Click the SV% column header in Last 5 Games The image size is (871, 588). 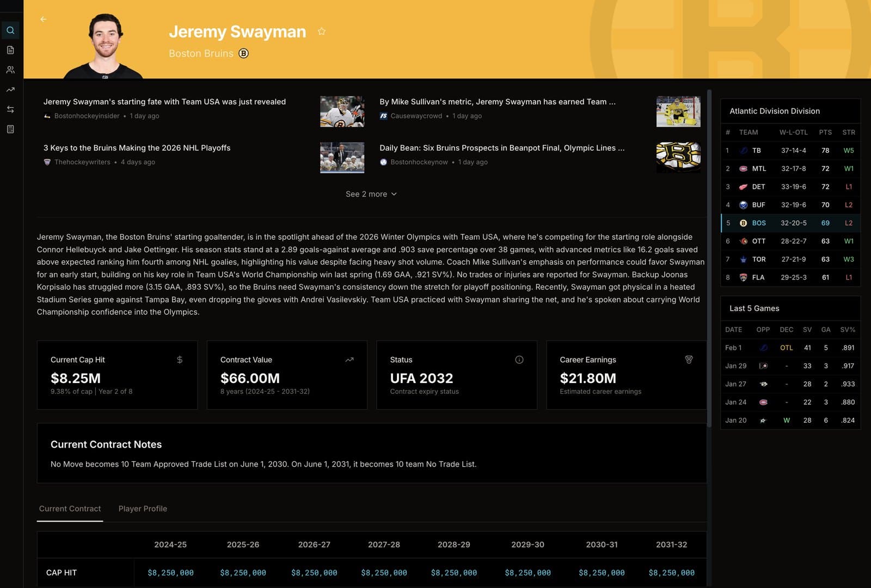[x=848, y=330]
